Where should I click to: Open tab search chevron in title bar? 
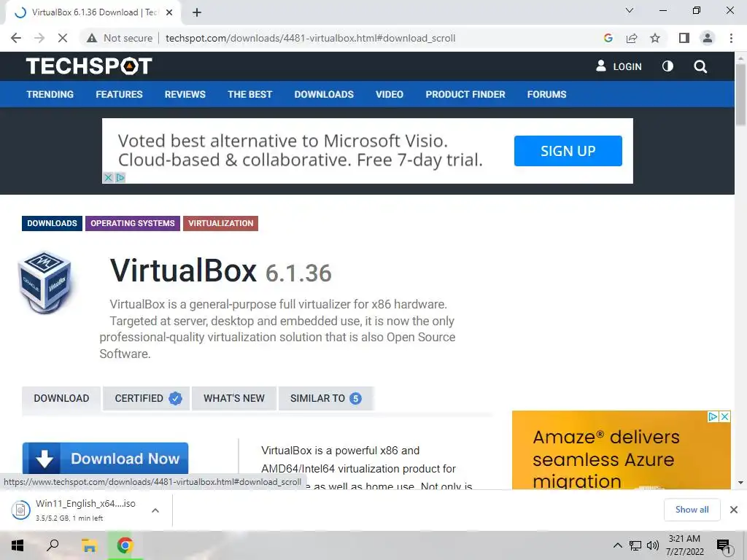(630, 10)
